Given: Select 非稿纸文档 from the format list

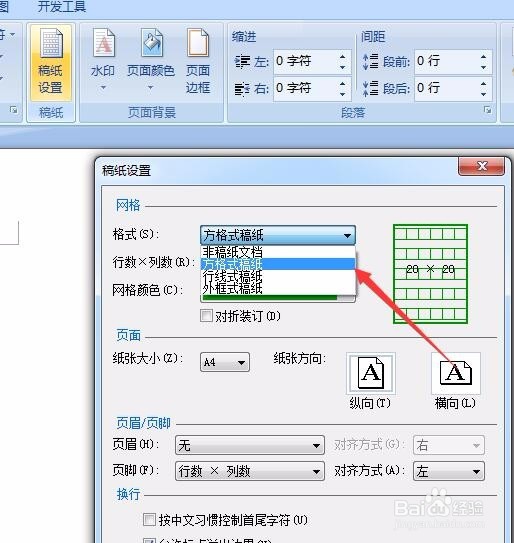Looking at the screenshot, I should (x=278, y=252).
